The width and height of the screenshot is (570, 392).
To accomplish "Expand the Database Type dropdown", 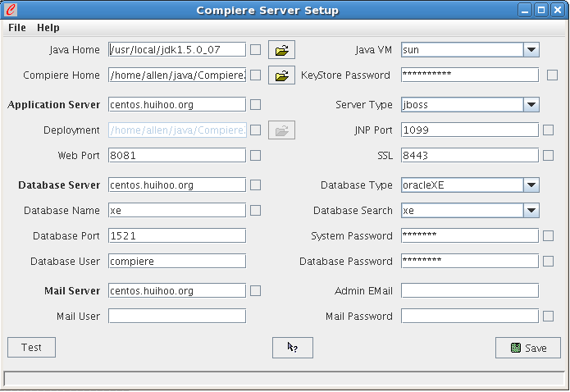I will click(531, 185).
